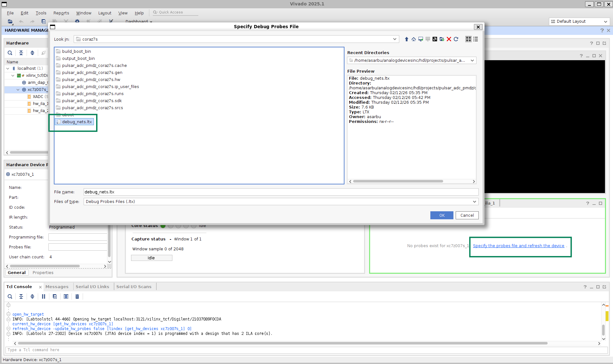613x364 pixels.
Task: Click the desktop location icon
Action: tap(420, 39)
